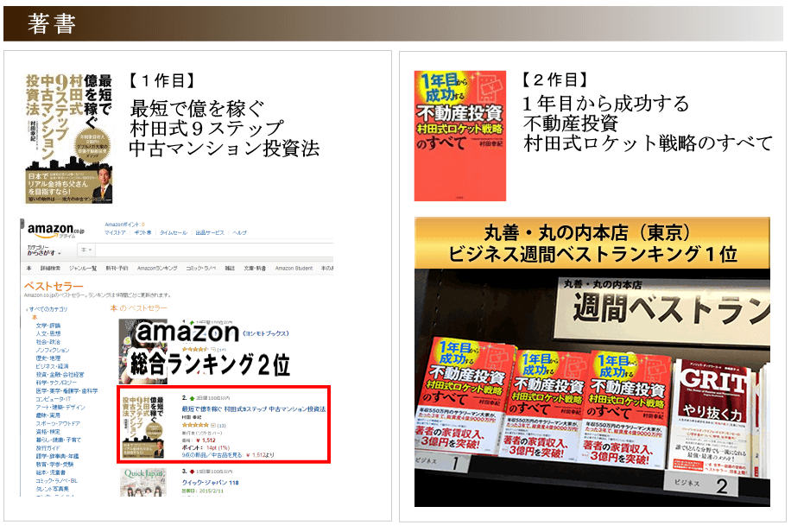Choose the コンピュータ・IT category
Image resolution: width=791 pixels, height=532 pixels.
click(x=53, y=399)
